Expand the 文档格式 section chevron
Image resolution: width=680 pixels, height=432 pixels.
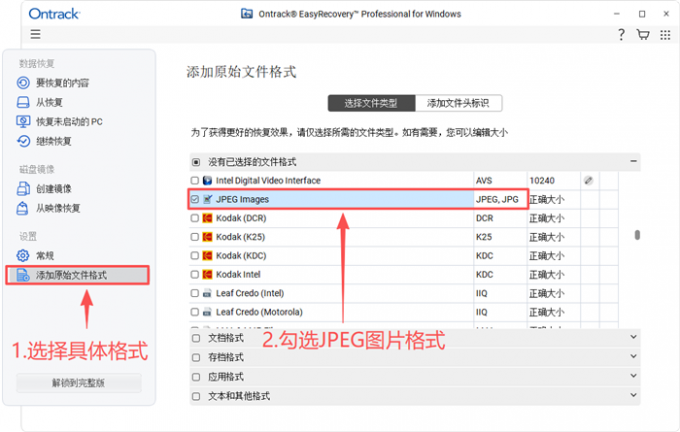point(634,337)
